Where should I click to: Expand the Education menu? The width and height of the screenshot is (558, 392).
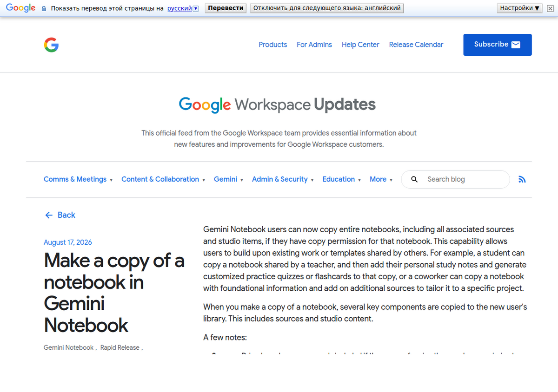(342, 179)
